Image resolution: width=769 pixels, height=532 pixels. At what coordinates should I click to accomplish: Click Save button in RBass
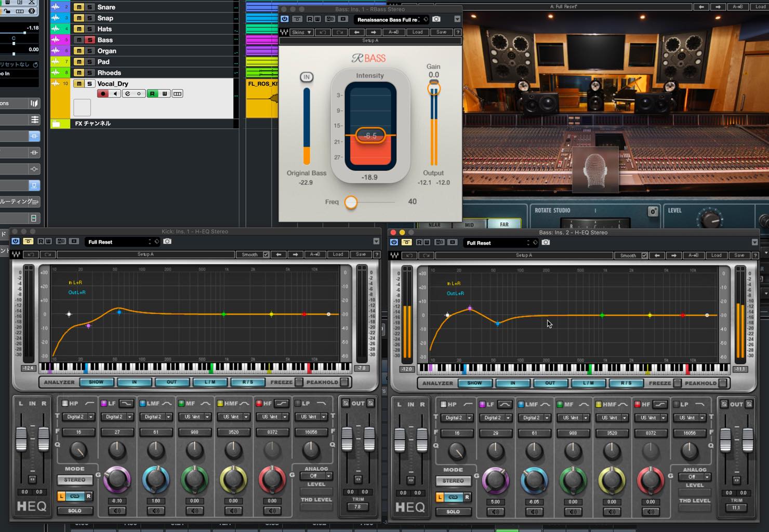[x=441, y=32]
